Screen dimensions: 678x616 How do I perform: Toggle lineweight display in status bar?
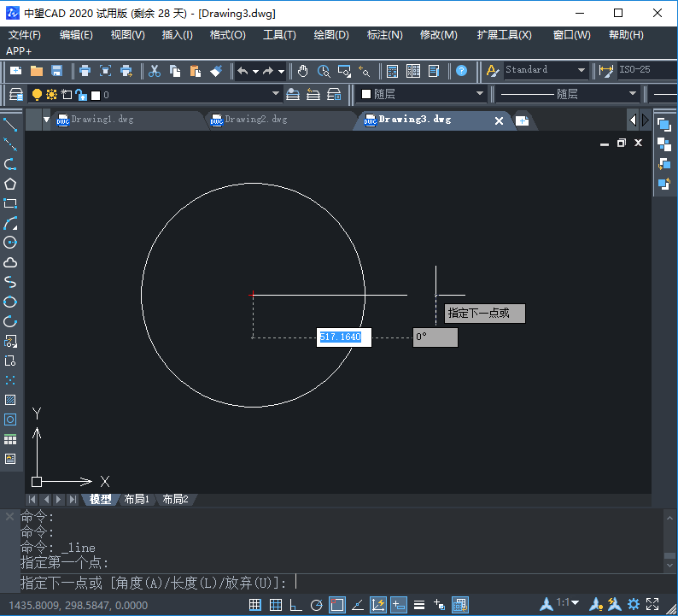coord(418,605)
